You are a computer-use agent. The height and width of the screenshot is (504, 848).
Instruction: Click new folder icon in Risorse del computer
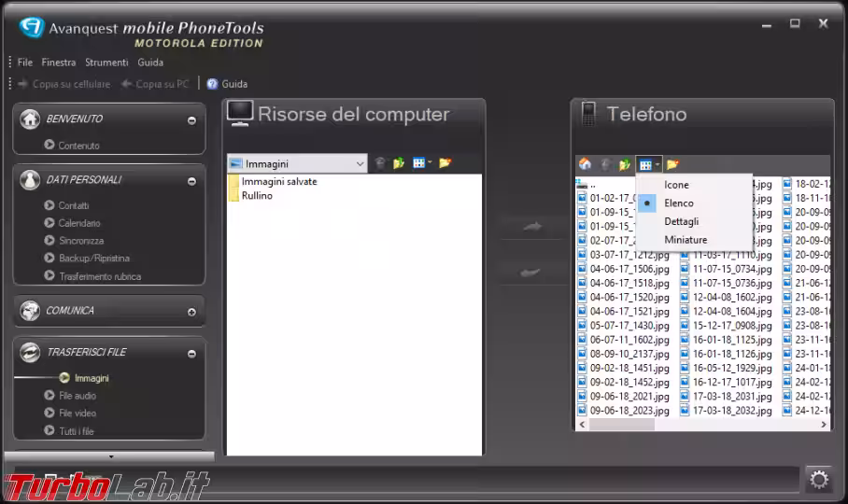(x=445, y=163)
